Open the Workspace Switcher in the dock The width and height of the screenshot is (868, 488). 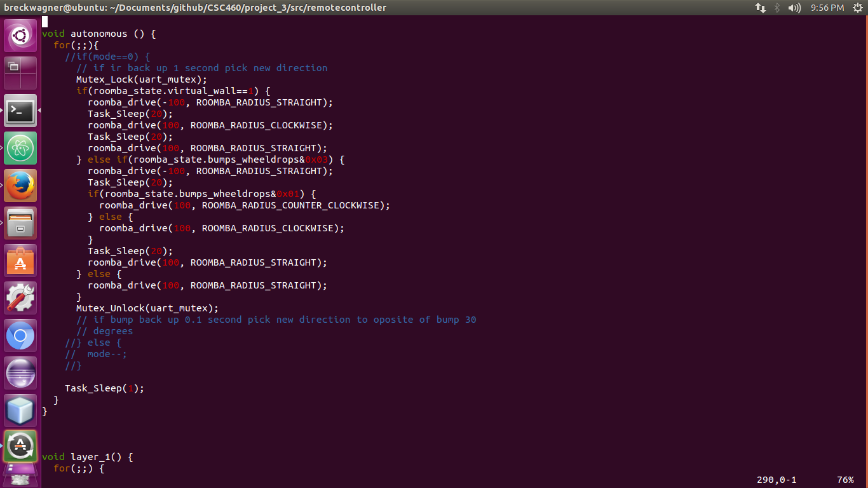21,73
